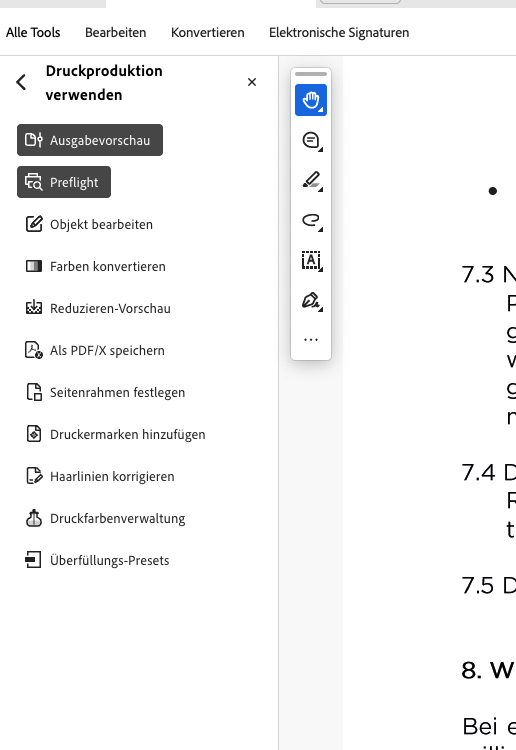The width and height of the screenshot is (516, 750).
Task: Choose the freehand draw lasso tool
Action: click(311, 221)
